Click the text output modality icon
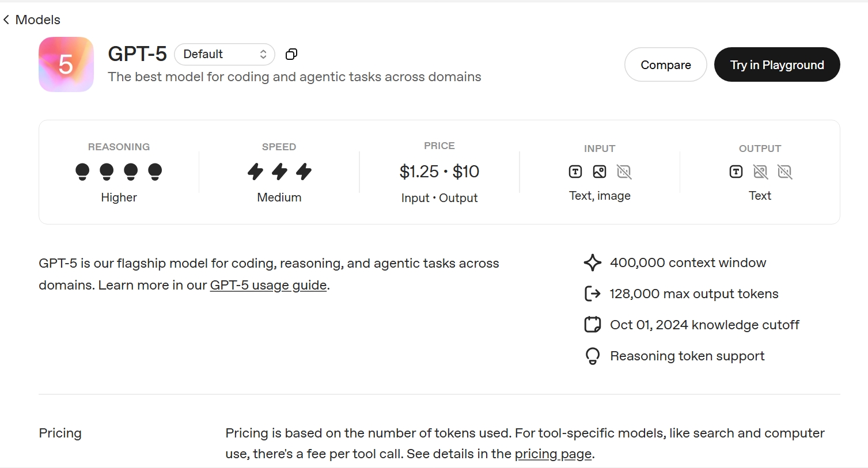868x468 pixels. 736,172
